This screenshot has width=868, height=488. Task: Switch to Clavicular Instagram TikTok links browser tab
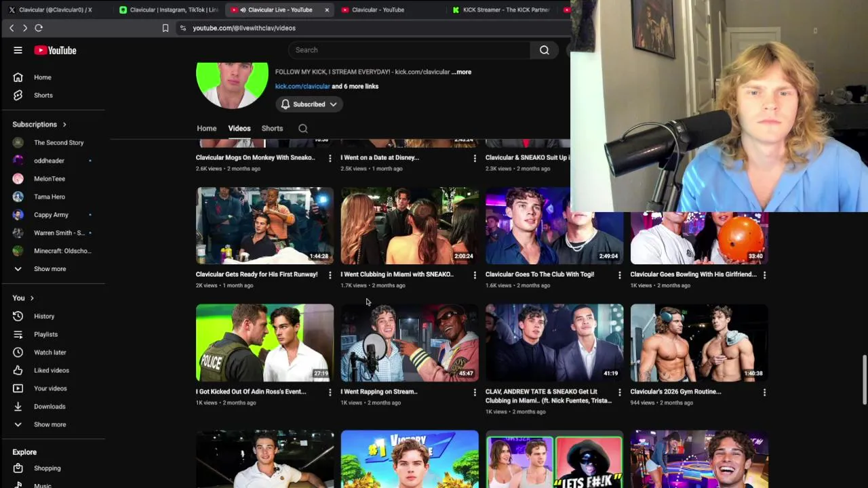(168, 9)
